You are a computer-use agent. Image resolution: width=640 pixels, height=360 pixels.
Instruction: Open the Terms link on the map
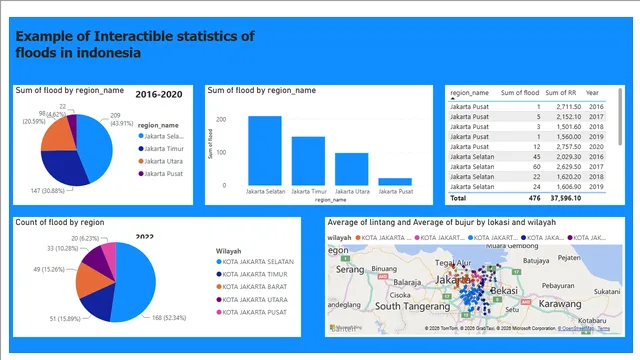604,328
